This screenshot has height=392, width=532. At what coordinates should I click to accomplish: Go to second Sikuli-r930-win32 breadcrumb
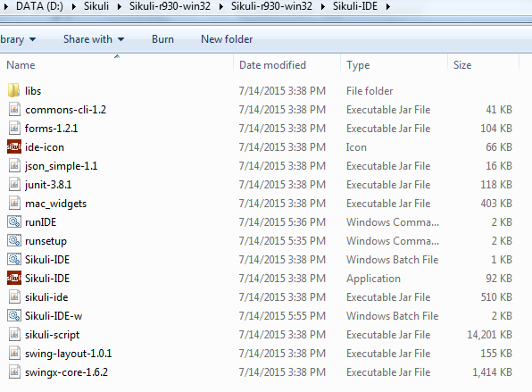[271, 6]
